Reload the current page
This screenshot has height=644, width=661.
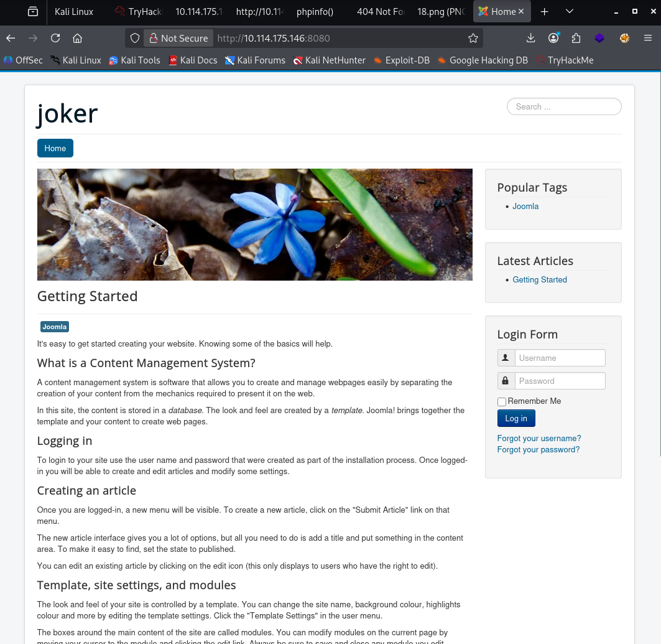pyautogui.click(x=55, y=38)
